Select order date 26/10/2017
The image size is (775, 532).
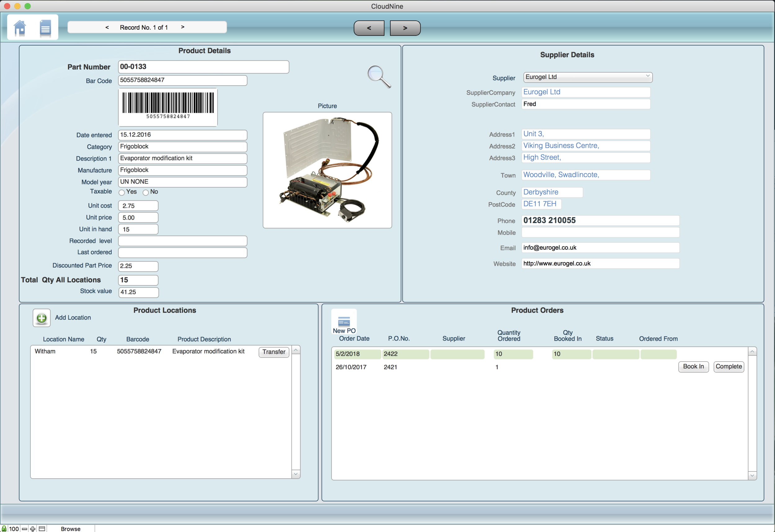coord(351,367)
